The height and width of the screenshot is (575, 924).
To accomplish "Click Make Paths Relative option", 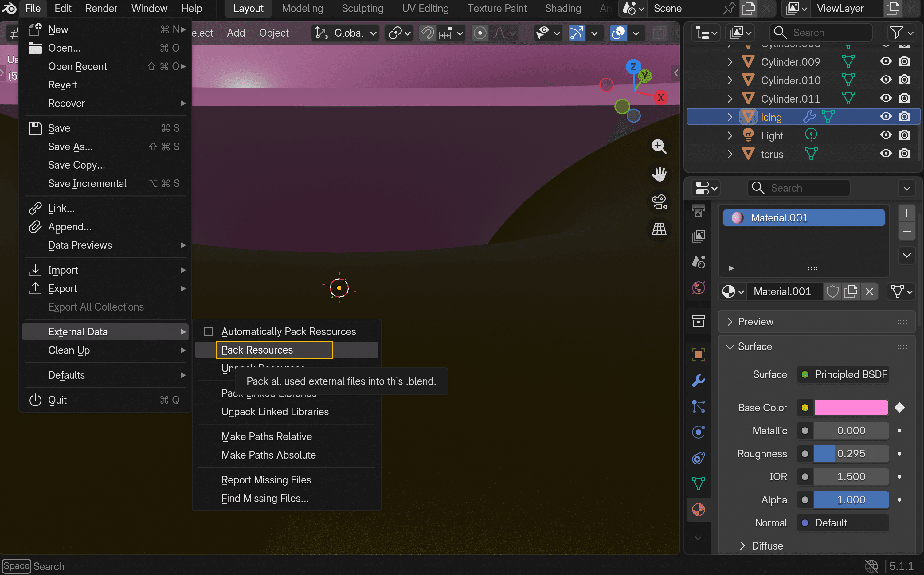I will click(x=266, y=436).
